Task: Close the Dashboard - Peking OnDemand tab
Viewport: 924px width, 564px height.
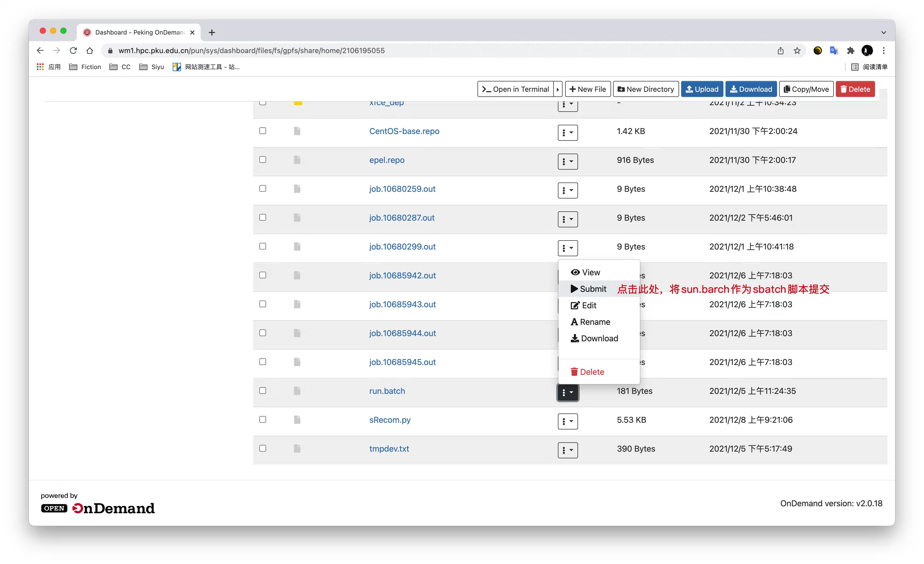Action: click(x=192, y=33)
